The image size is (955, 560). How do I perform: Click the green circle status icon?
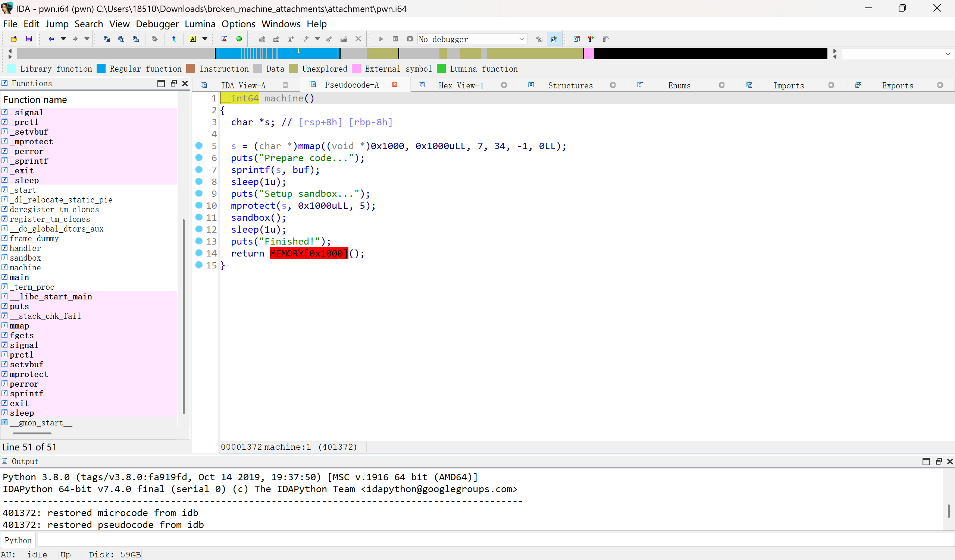pos(239,39)
